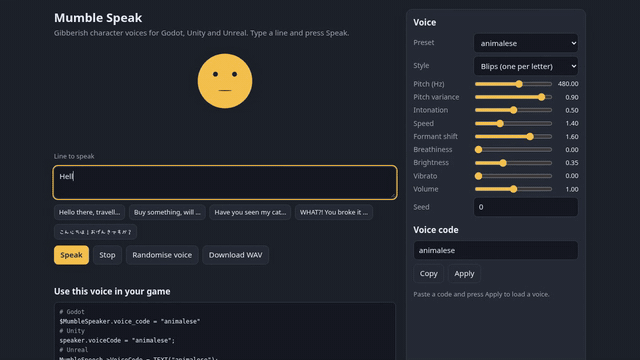This screenshot has width=640, height=360.
Task: Click the Apply voice code button
Action: (464, 273)
